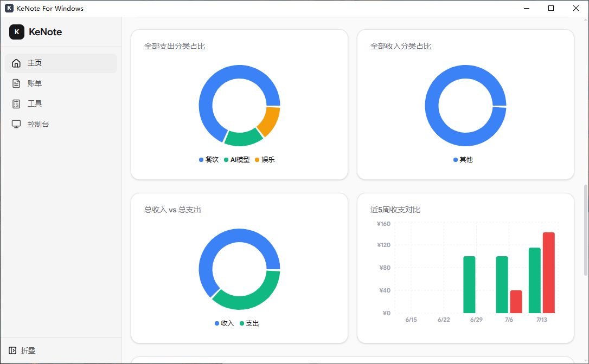Open the 主页 menu item

click(x=61, y=63)
